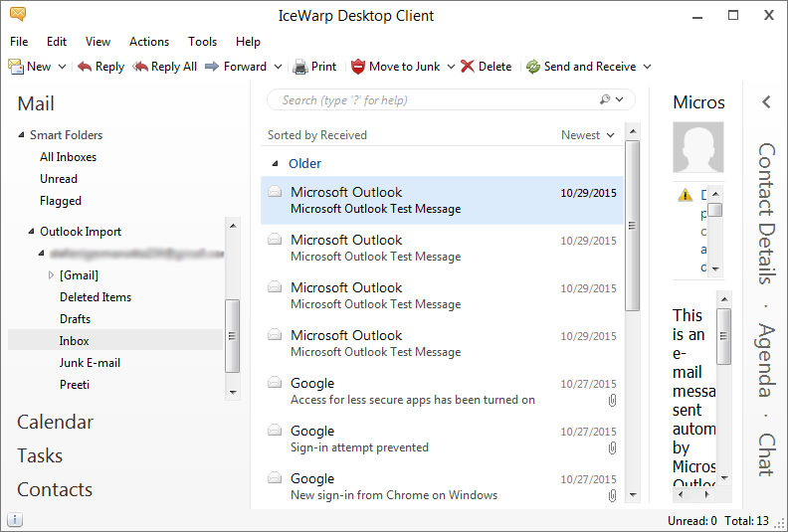Select the Junk E-mail folder
This screenshot has width=788, height=532.
[90, 363]
